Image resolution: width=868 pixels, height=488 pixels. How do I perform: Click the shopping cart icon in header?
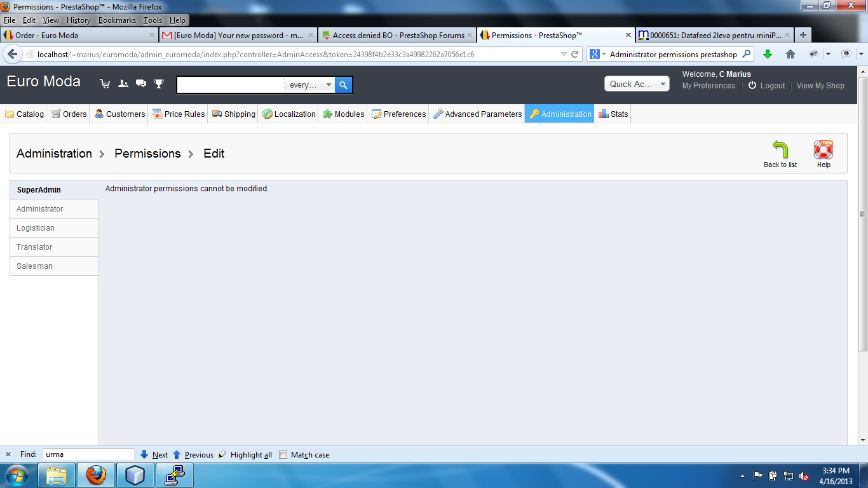(105, 84)
